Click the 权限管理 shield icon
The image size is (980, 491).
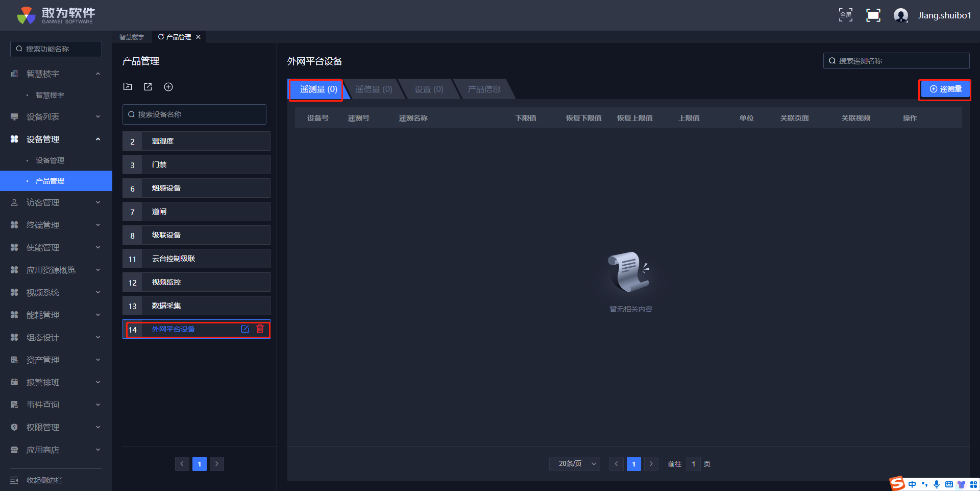[x=14, y=428]
